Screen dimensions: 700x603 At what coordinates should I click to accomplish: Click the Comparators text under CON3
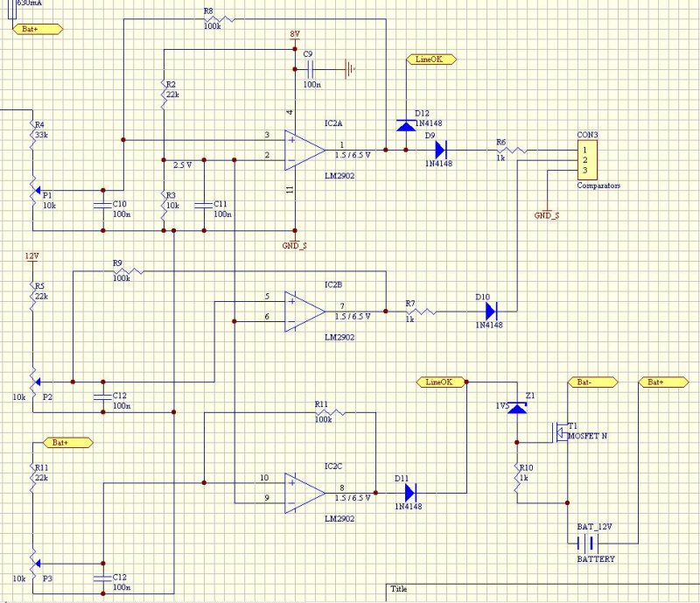click(x=598, y=186)
